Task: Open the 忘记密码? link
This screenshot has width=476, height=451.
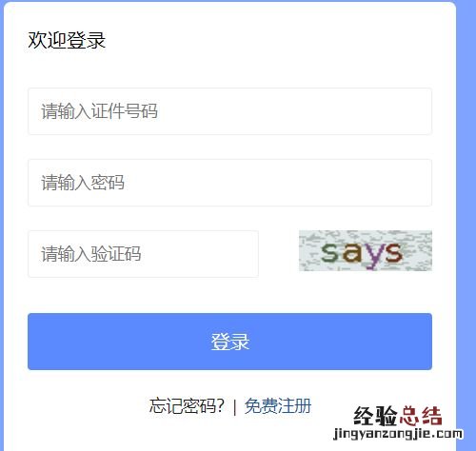Action: tap(187, 405)
